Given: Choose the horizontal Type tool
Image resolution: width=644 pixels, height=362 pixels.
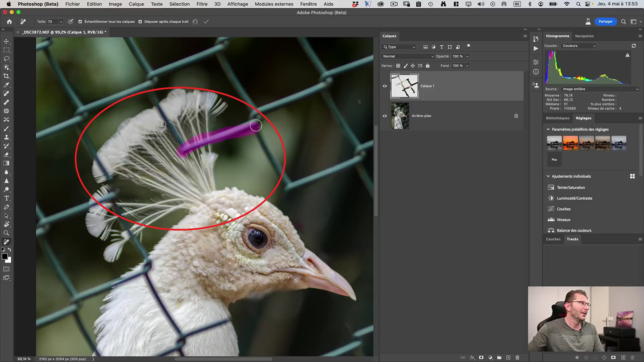Looking at the screenshot, I should pyautogui.click(x=6, y=198).
